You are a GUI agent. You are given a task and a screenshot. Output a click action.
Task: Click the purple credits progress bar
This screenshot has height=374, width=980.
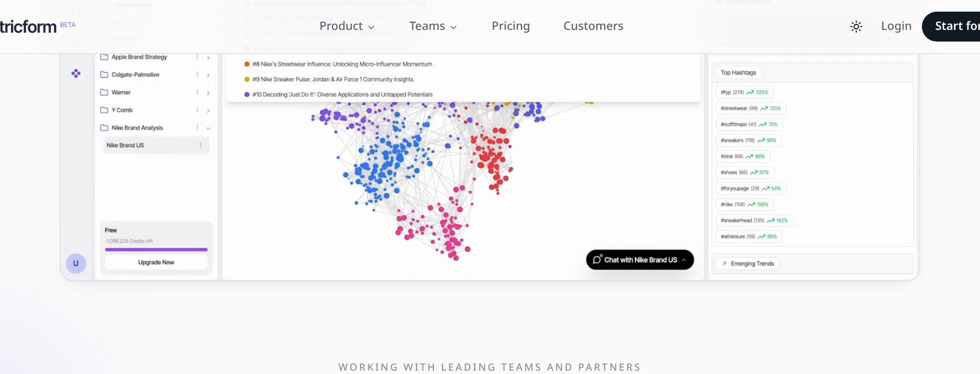point(156,250)
